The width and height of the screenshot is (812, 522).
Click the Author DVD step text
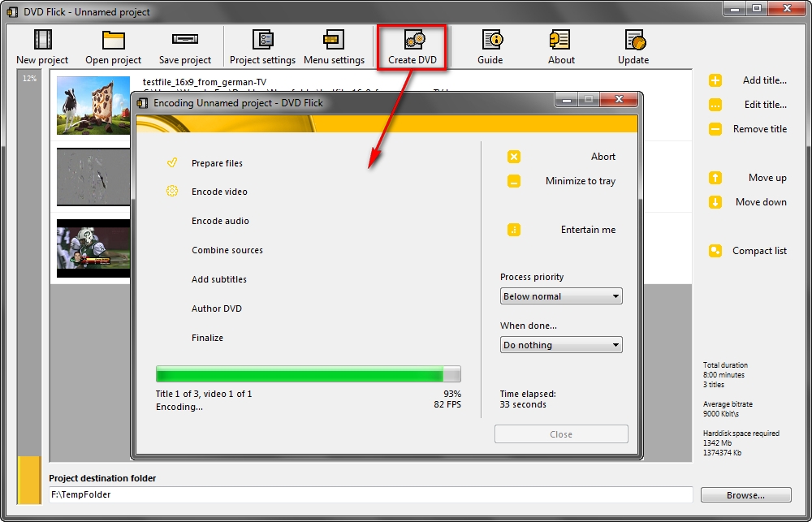217,308
